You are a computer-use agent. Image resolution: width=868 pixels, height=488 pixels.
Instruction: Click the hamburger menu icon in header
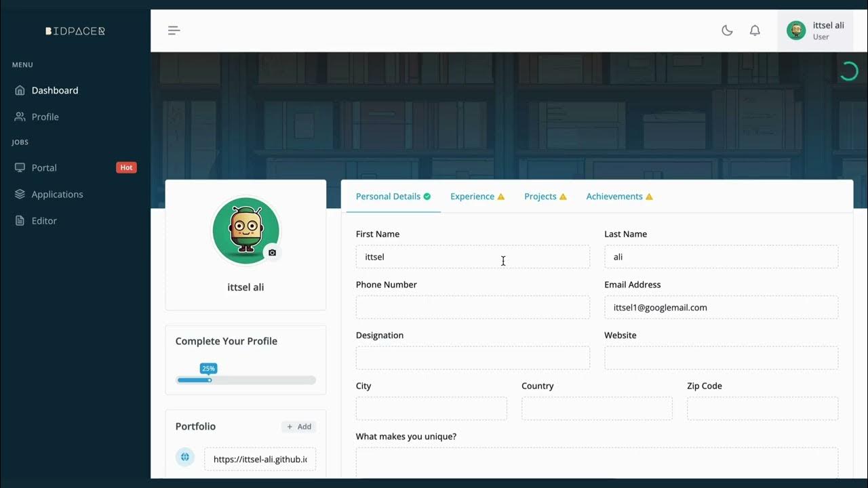(174, 30)
